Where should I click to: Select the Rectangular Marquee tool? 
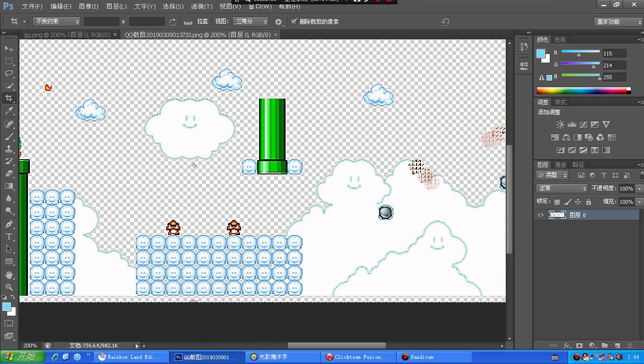coord(9,61)
